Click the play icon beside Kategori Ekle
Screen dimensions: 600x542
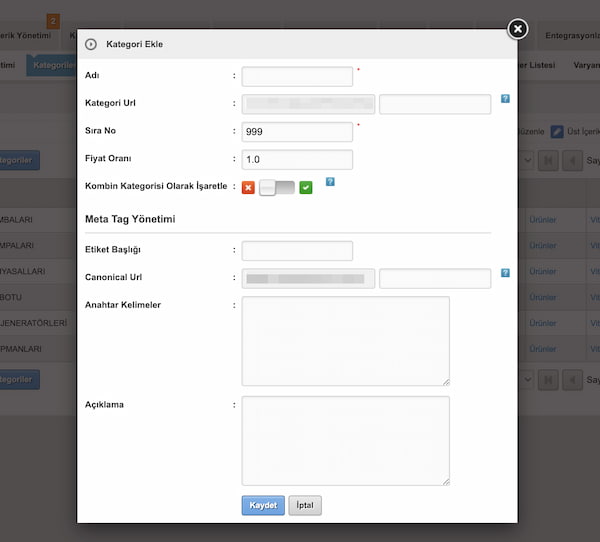click(91, 44)
